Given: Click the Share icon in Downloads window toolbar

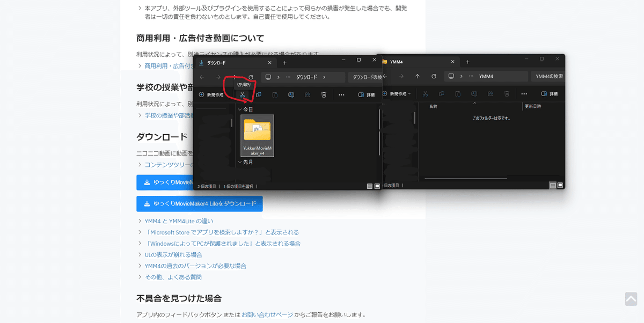Looking at the screenshot, I should pos(308,94).
